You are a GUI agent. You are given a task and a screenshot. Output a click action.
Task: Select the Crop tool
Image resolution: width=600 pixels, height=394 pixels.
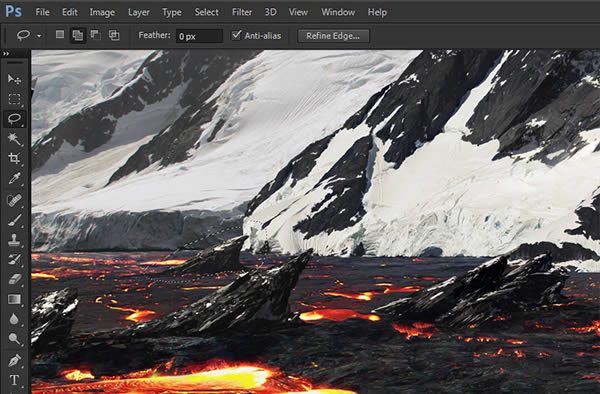pos(15,158)
